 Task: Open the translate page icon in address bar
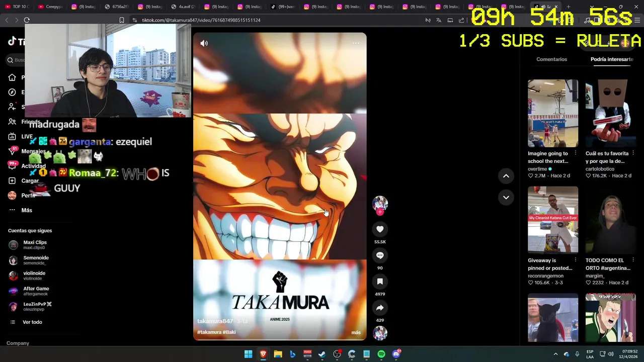(x=439, y=20)
